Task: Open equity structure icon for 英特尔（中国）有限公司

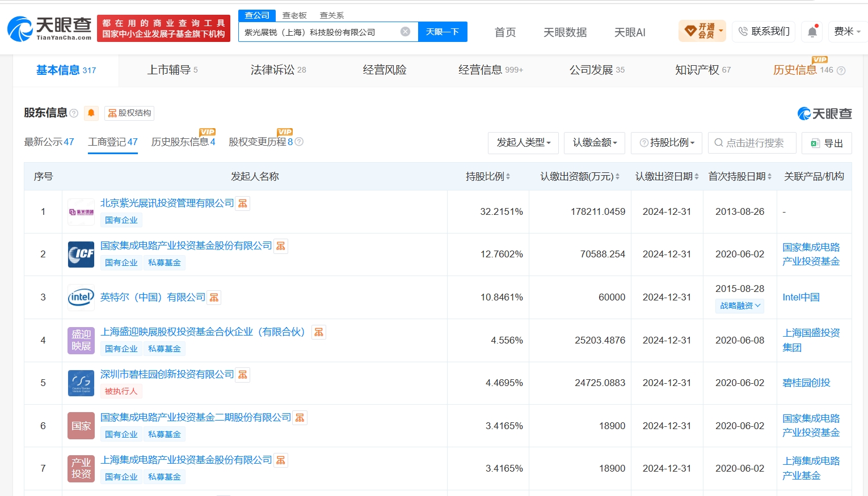Action: (214, 298)
